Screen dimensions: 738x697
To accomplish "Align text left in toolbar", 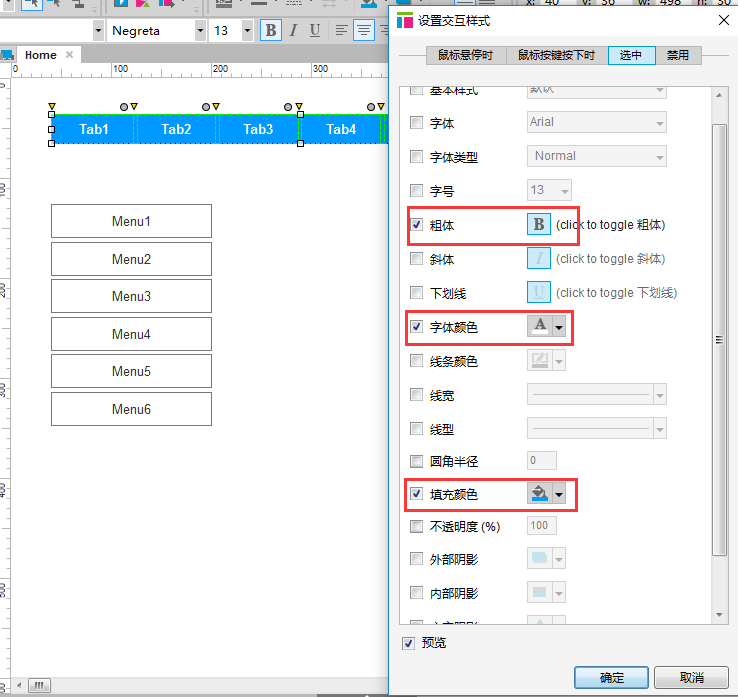I will 341,31.
